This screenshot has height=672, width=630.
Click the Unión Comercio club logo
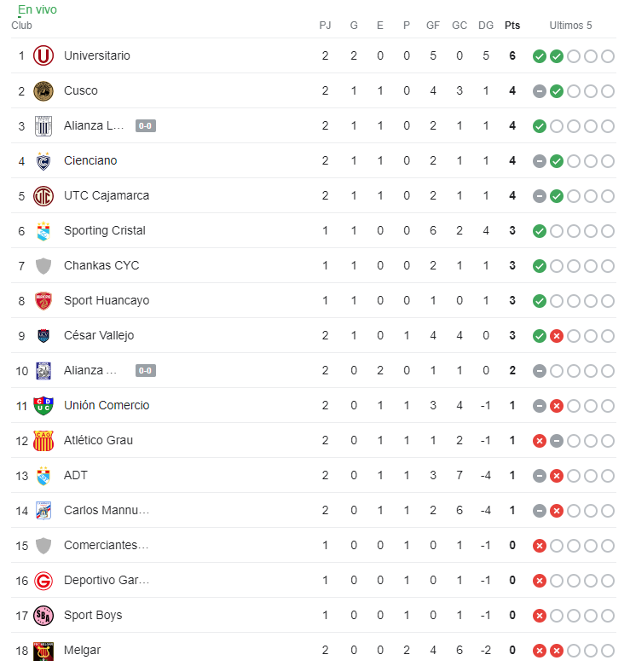tap(43, 405)
